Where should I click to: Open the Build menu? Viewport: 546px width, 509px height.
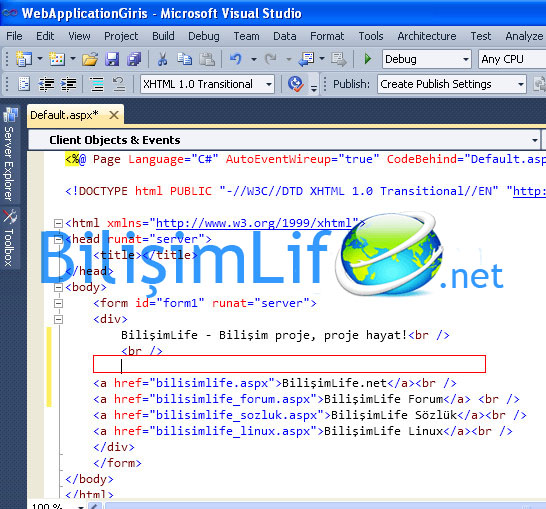pyautogui.click(x=163, y=36)
